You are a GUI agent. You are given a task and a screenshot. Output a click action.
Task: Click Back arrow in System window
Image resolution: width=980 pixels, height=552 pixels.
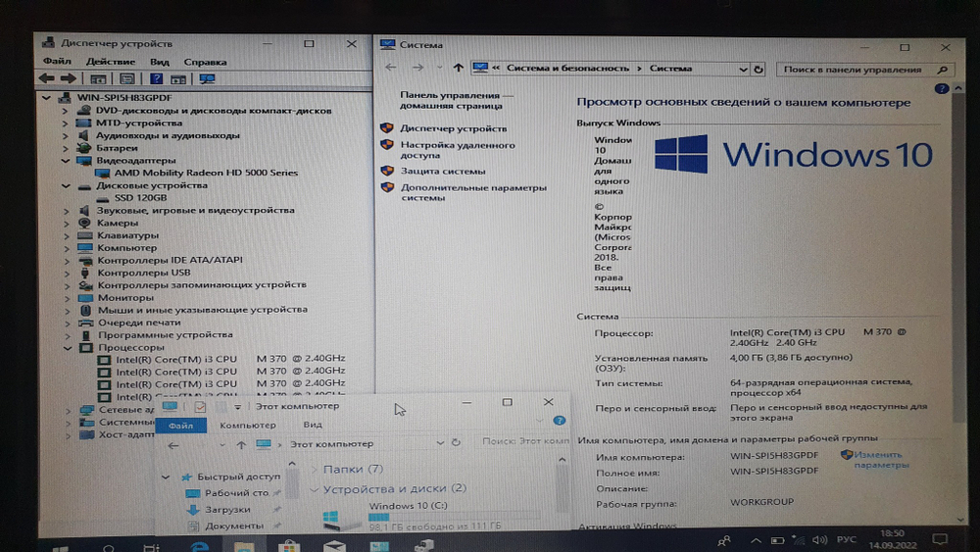coord(391,68)
